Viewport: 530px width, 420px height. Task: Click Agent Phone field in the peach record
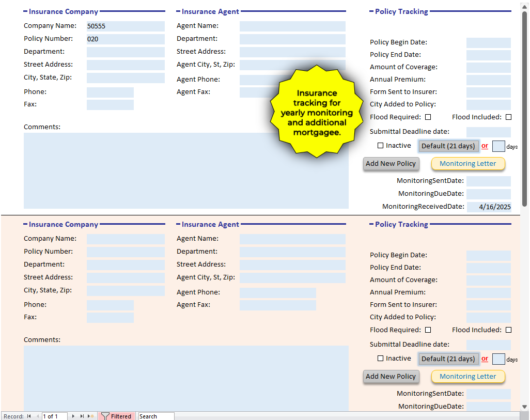[278, 293]
